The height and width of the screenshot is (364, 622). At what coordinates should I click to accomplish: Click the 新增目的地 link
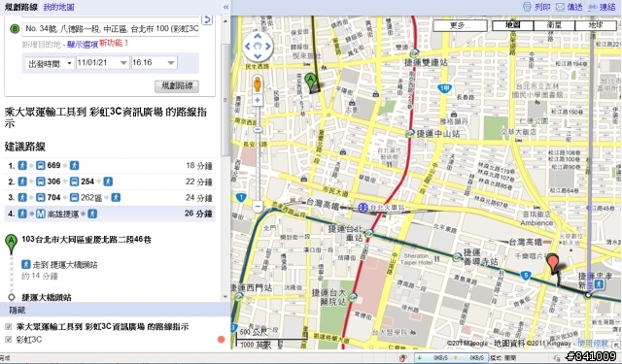tap(42, 45)
